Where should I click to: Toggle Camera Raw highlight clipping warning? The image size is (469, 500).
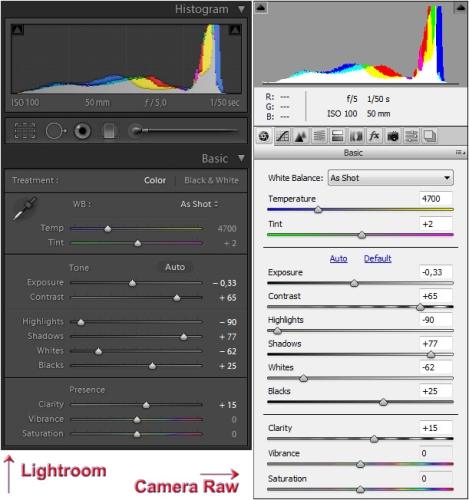[x=461, y=8]
